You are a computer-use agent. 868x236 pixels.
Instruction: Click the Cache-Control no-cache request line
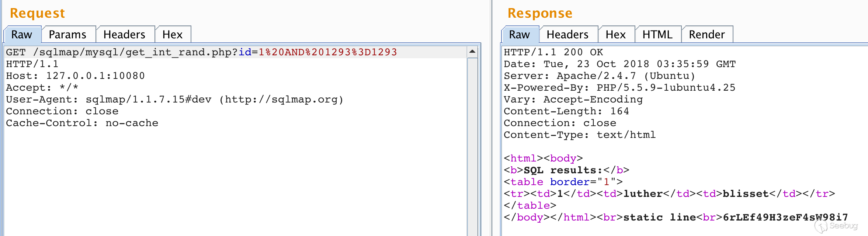82,123
